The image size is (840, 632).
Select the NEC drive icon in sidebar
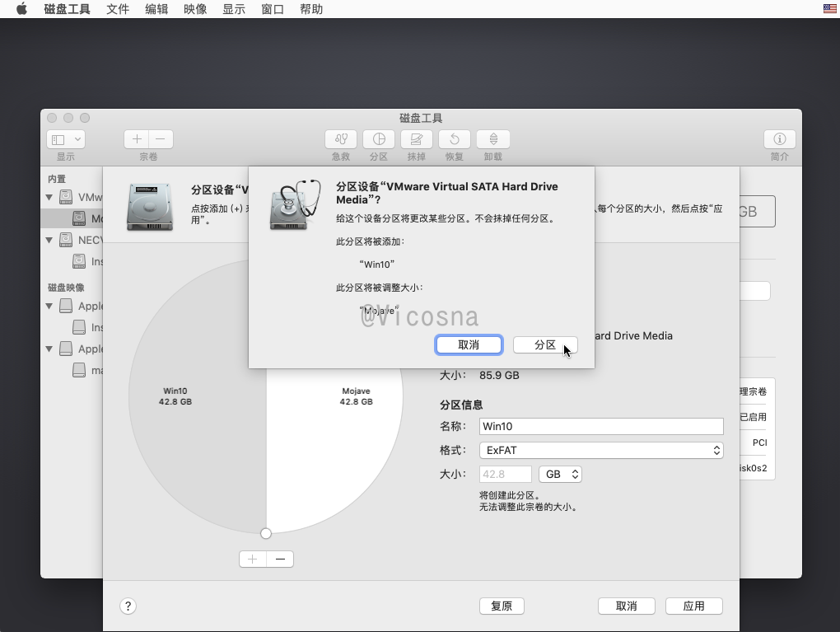click(66, 240)
